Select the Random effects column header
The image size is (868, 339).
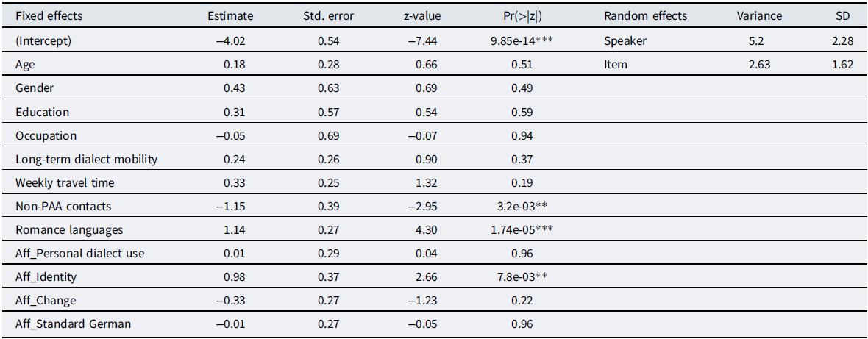(644, 16)
